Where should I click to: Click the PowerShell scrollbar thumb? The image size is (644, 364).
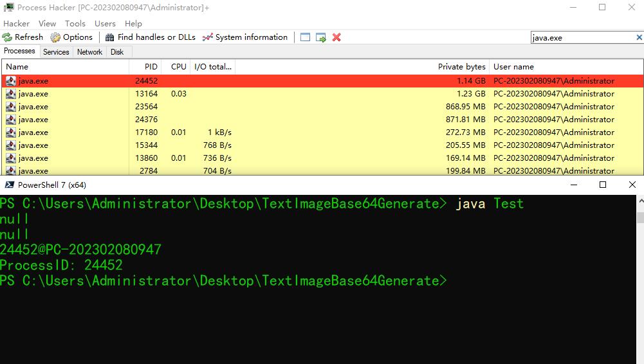click(x=641, y=217)
